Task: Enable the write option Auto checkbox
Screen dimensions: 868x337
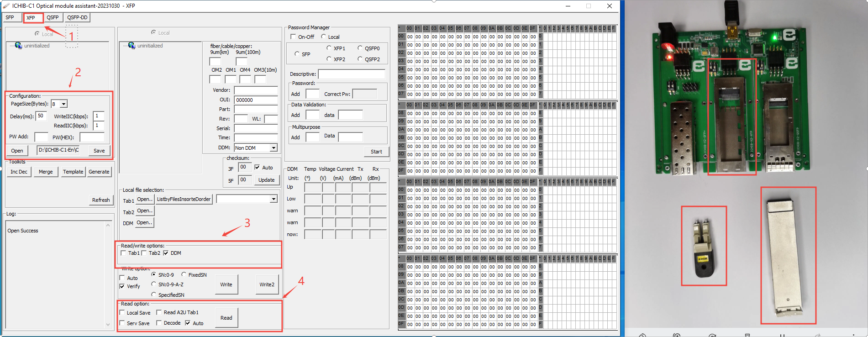Action: [x=122, y=278]
